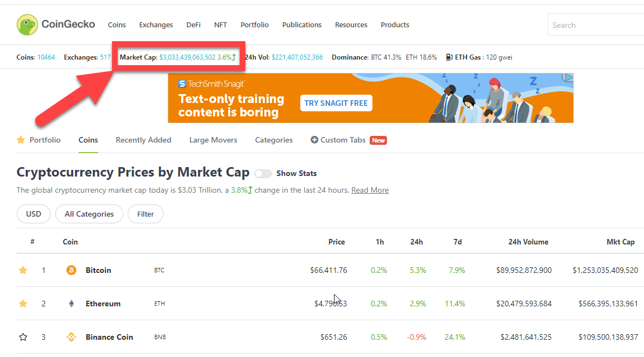Sort by the Mkt Cap column header
The image size is (644, 357).
pos(621,242)
